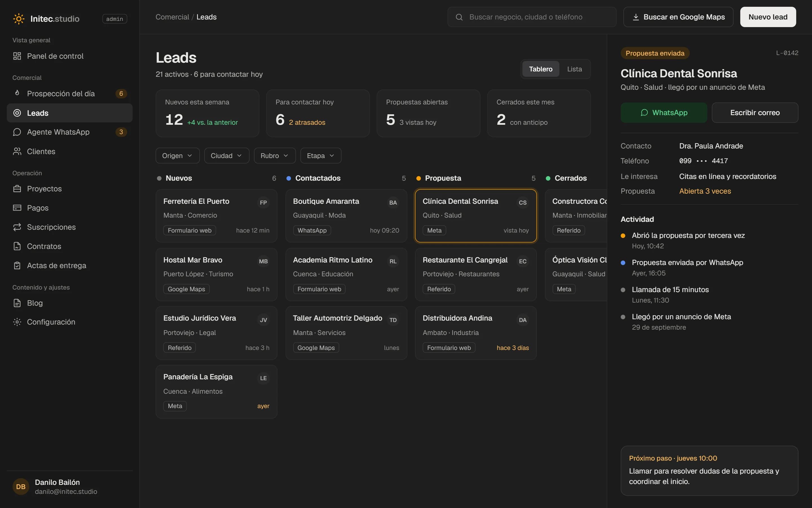
Task: Click the Actas de entrega clipboard icon
Action: pyautogui.click(x=17, y=265)
